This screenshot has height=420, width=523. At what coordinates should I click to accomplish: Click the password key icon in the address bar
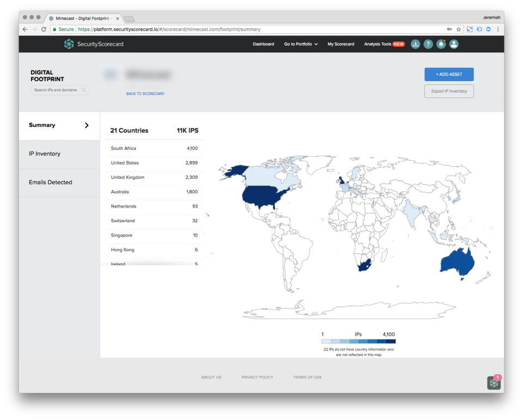click(x=449, y=29)
